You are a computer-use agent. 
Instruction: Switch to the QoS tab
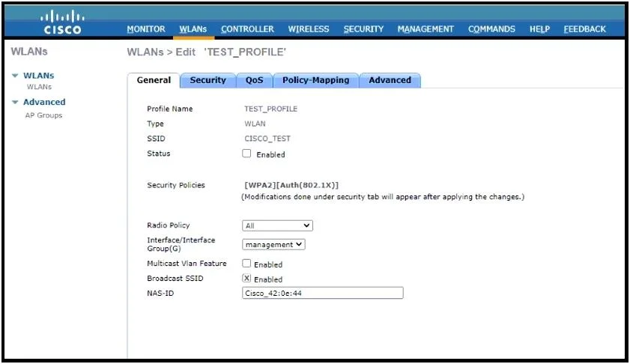[x=255, y=80]
